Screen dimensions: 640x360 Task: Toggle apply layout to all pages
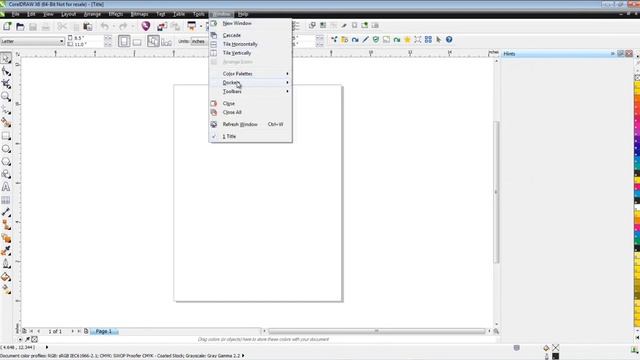click(x=153, y=41)
